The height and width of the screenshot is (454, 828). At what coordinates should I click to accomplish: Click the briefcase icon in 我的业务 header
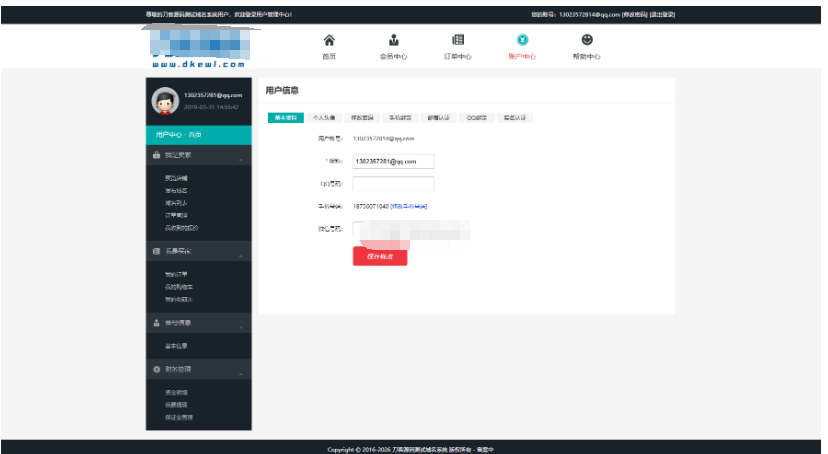pos(156,156)
